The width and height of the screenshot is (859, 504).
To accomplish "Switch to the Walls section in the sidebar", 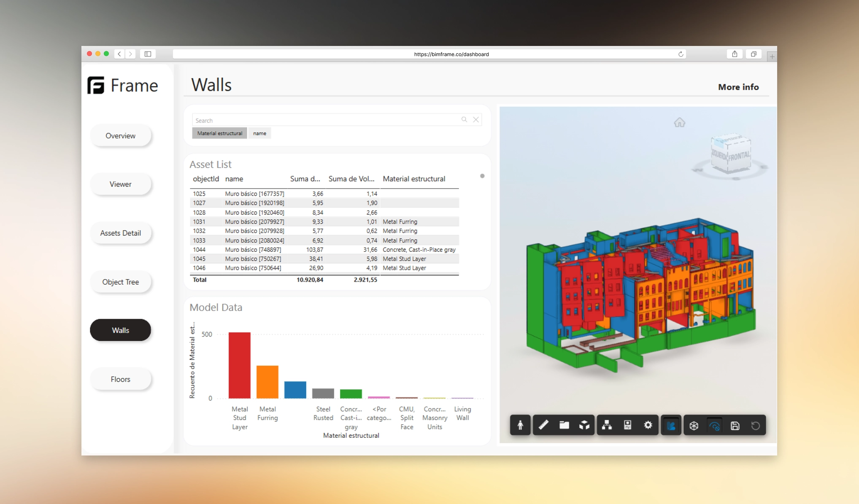I will click(x=120, y=330).
